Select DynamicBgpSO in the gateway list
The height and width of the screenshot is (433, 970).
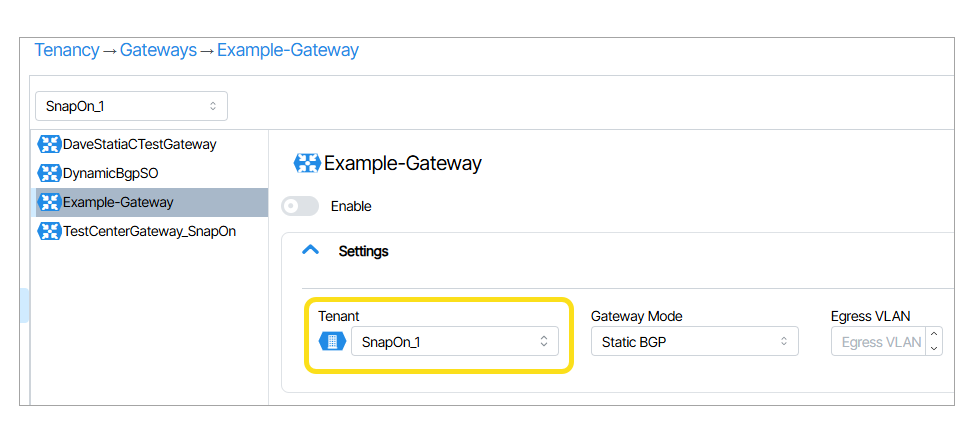110,173
